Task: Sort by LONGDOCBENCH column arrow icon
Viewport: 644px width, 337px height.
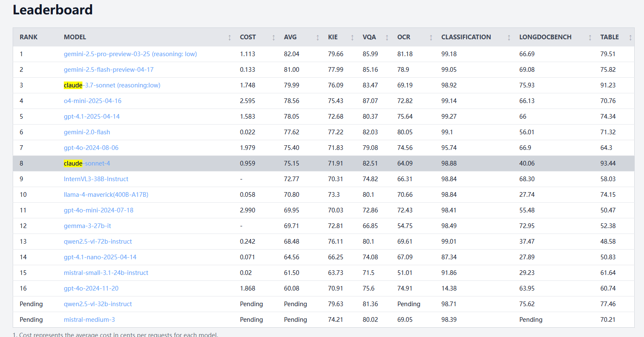Action: tap(590, 38)
